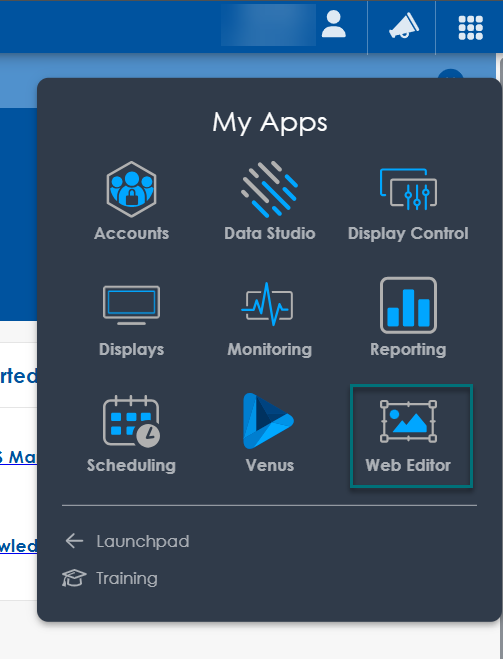Open the Display Control app icon

coord(408,189)
